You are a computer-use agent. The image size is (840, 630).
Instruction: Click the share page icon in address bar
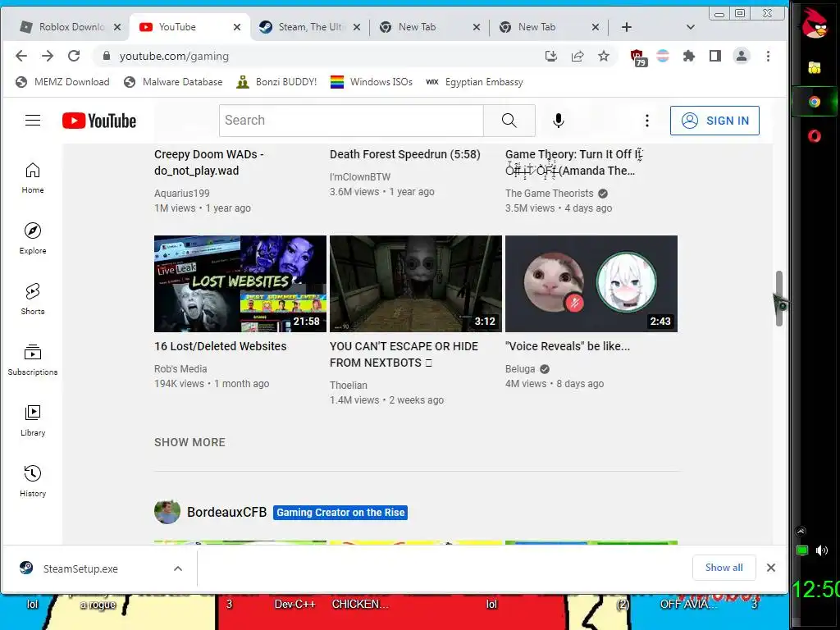(577, 56)
